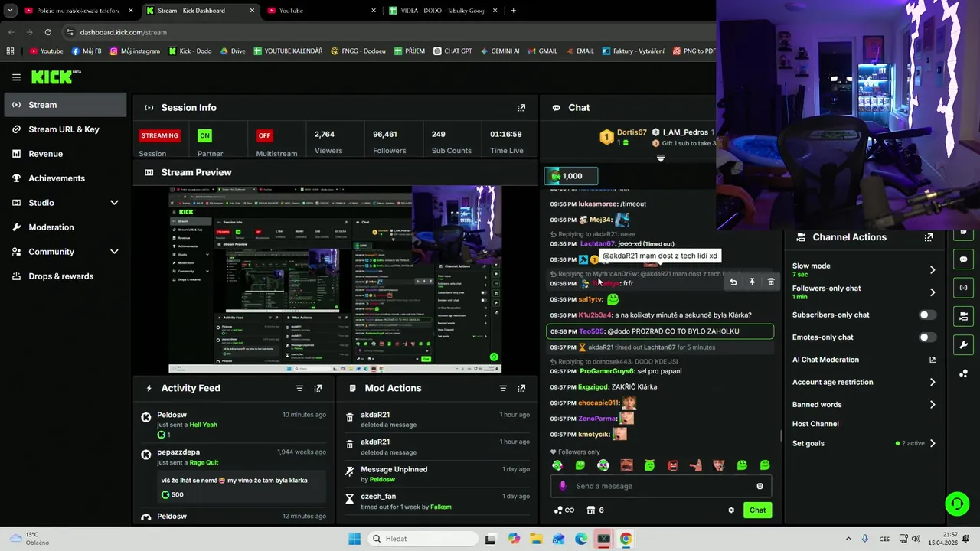This screenshot has height=551, width=980.
Task: Insert the first green emote in quick row
Action: click(557, 465)
